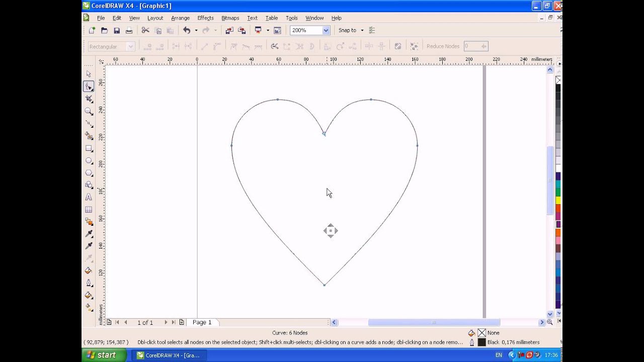Select the Table tool in the toolbox
Image resolution: width=644 pixels, height=362 pixels.
[89, 210]
